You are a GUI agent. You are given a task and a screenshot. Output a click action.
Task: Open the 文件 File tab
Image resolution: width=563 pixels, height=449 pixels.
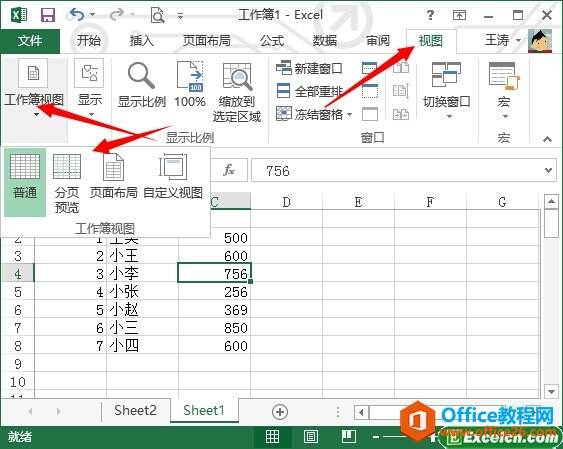click(x=30, y=41)
